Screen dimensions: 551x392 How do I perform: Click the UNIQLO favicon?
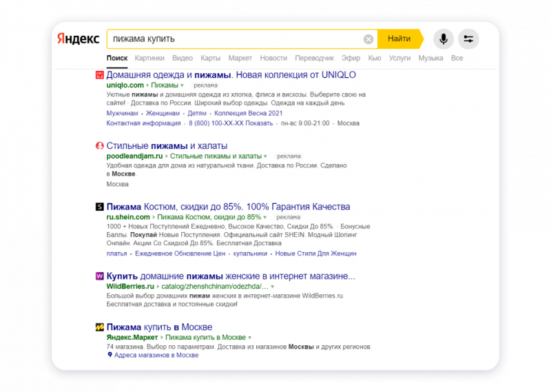tap(100, 75)
